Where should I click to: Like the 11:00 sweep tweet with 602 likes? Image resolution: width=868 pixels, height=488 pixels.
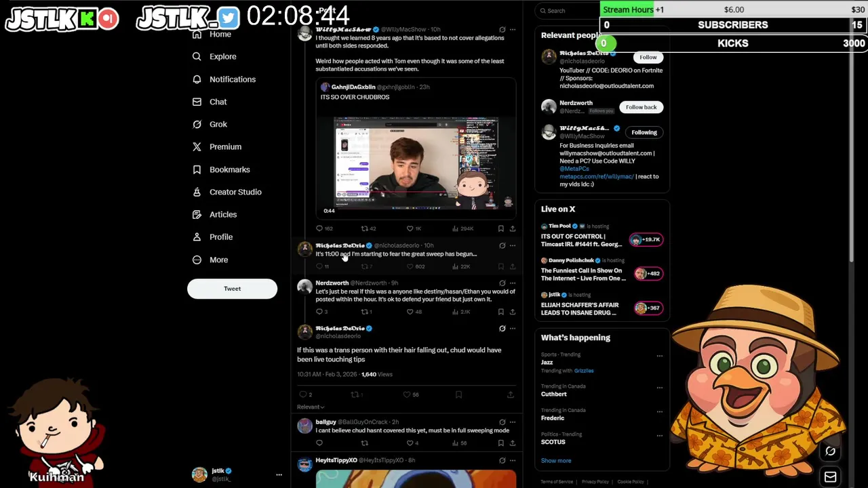click(x=410, y=266)
